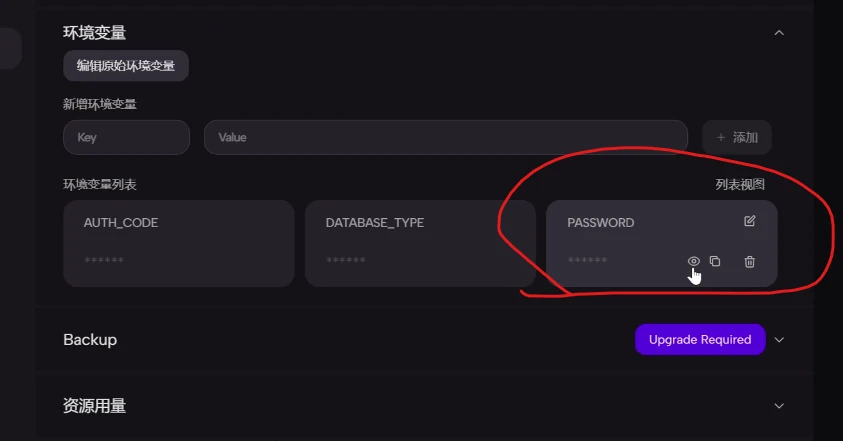
Task: Focus the Key input field
Action: (126, 137)
